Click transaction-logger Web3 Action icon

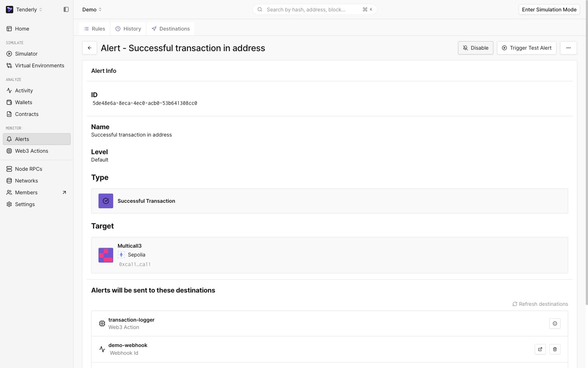coord(102,323)
